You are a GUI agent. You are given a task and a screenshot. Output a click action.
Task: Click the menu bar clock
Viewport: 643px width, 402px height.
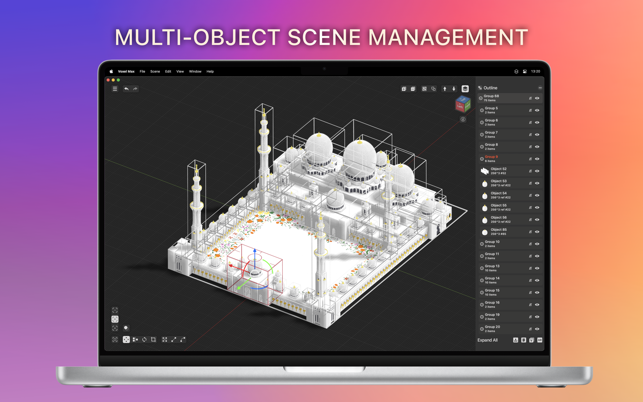coord(535,71)
